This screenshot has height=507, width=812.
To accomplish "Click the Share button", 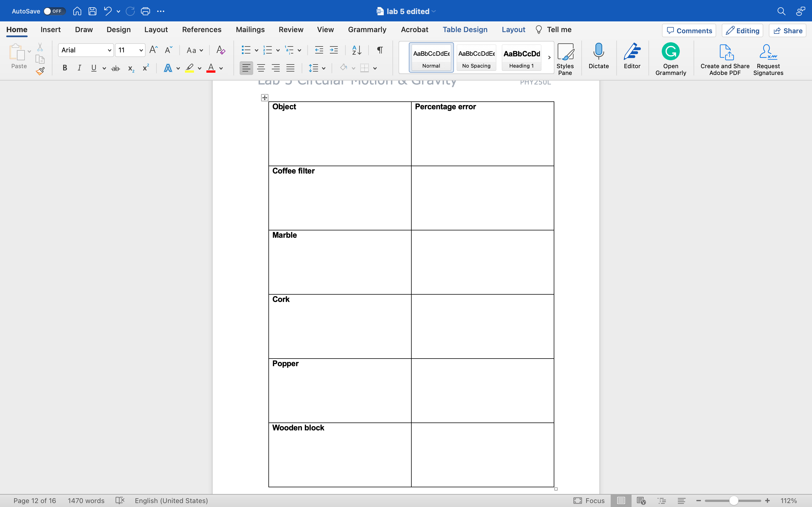I will pos(787,30).
